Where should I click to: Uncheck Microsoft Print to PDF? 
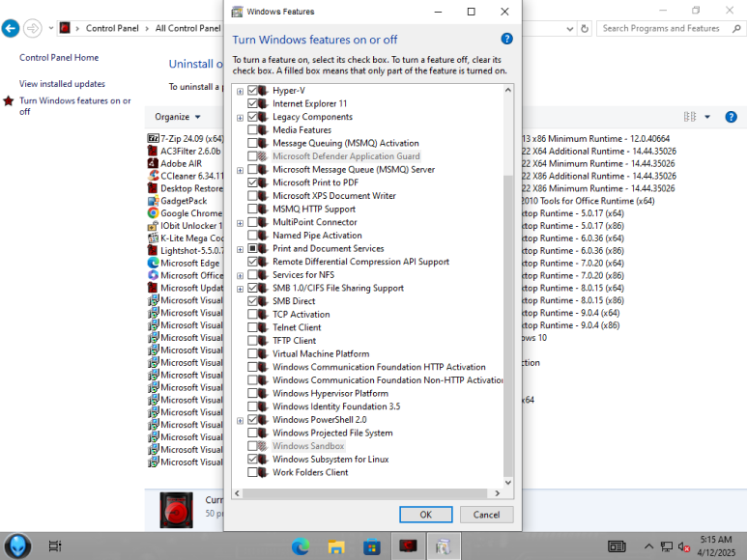[x=252, y=182]
